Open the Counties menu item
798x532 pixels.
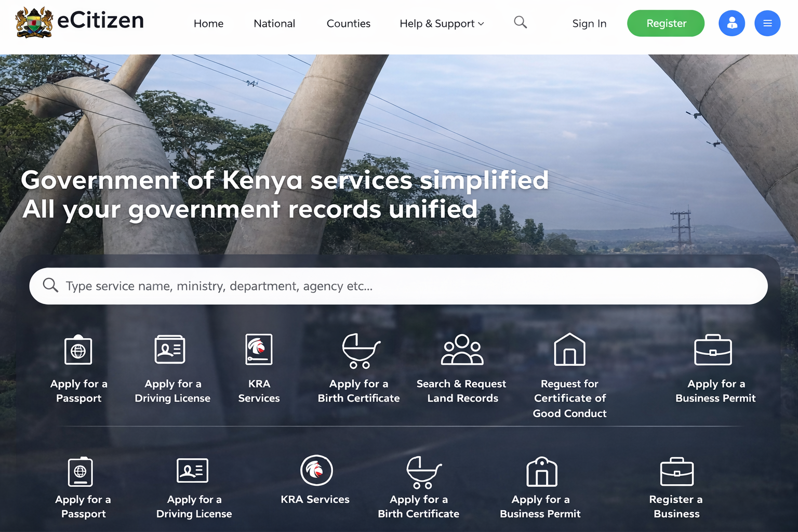click(348, 23)
